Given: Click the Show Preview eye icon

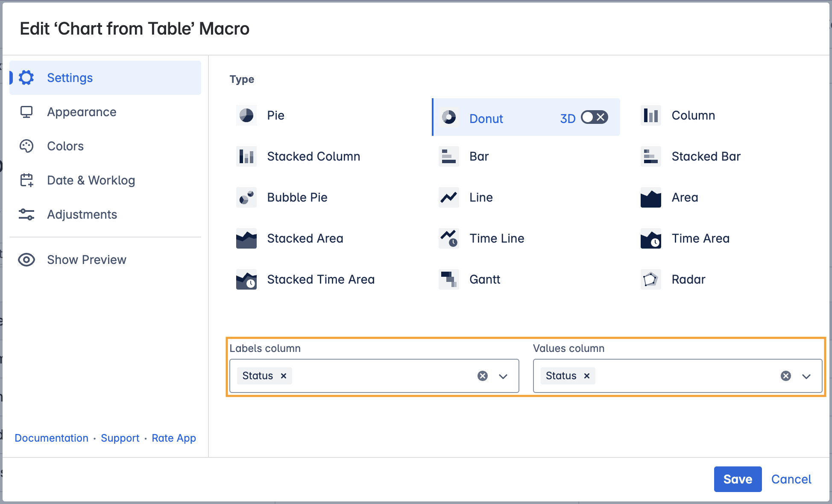Looking at the screenshot, I should click(26, 260).
